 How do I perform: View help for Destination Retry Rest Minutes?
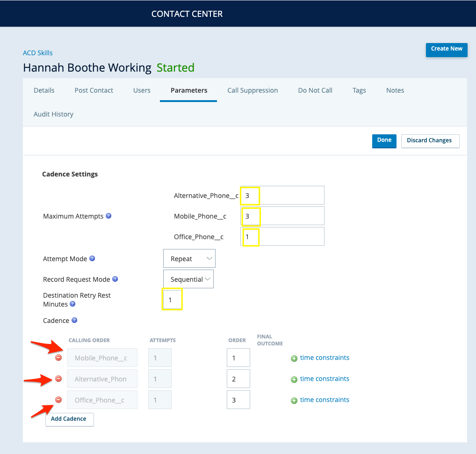click(x=72, y=304)
